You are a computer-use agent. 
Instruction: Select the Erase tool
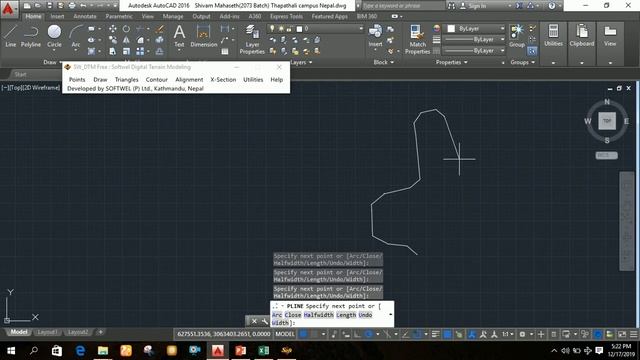click(x=160, y=29)
